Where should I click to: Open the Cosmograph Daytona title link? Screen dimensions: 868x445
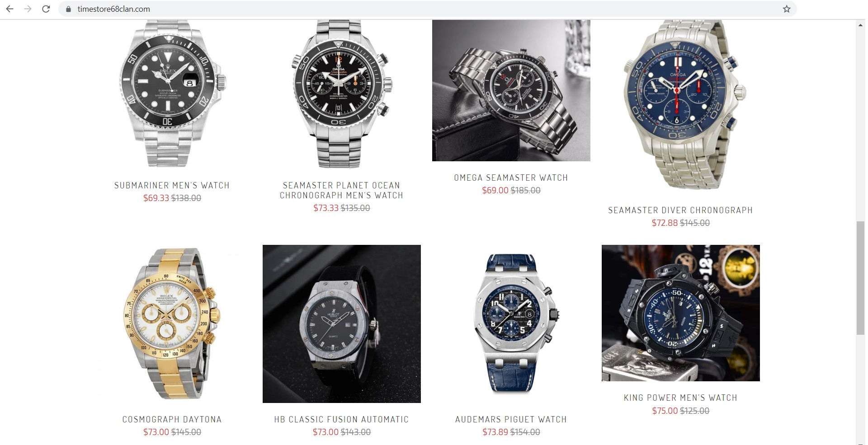(172, 419)
